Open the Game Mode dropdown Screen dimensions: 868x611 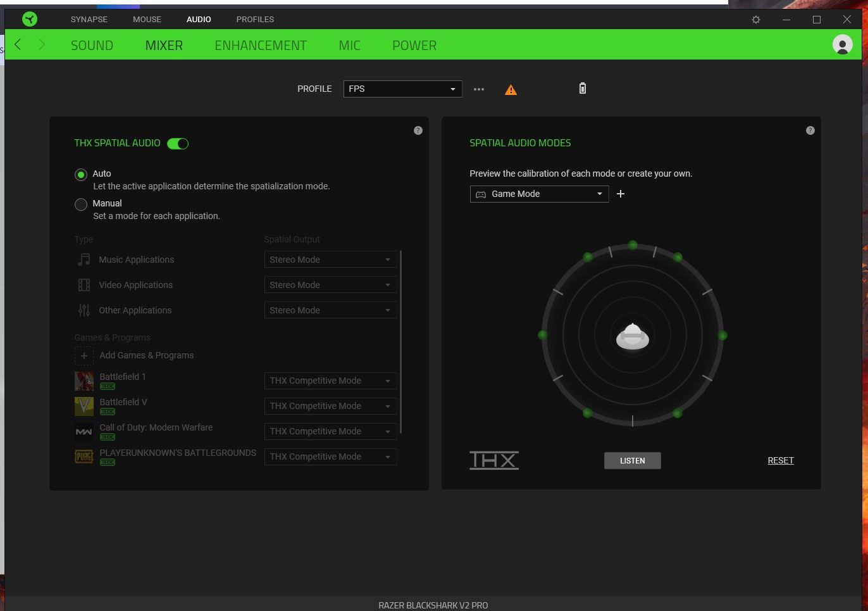click(539, 194)
